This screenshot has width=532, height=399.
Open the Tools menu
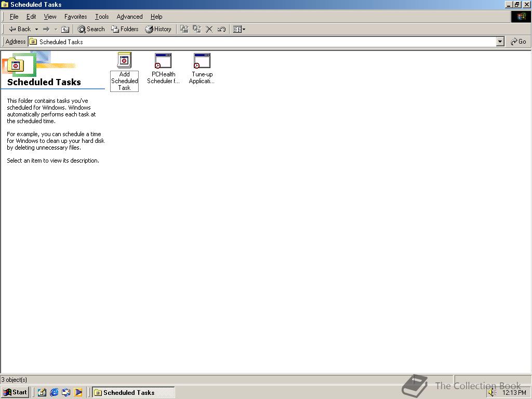tap(102, 17)
